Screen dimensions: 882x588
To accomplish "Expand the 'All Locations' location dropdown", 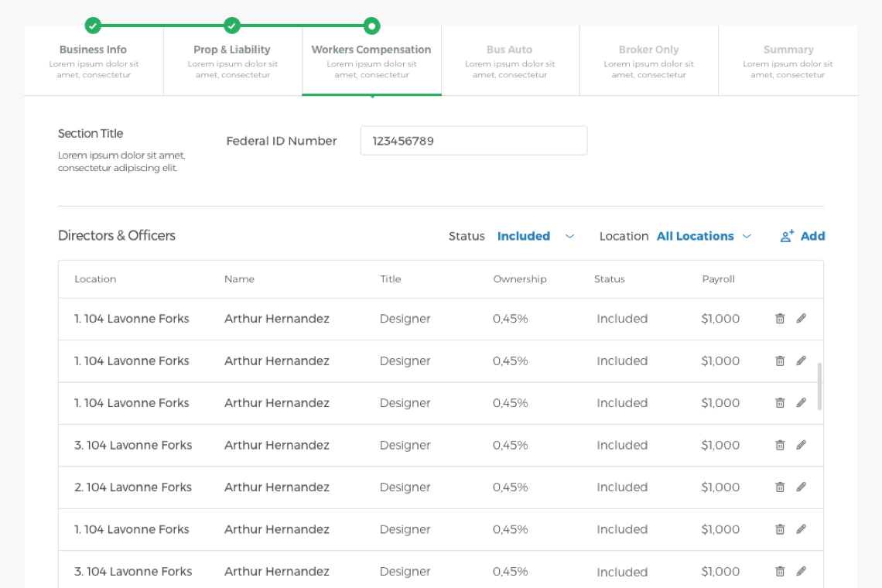I will pos(695,237).
